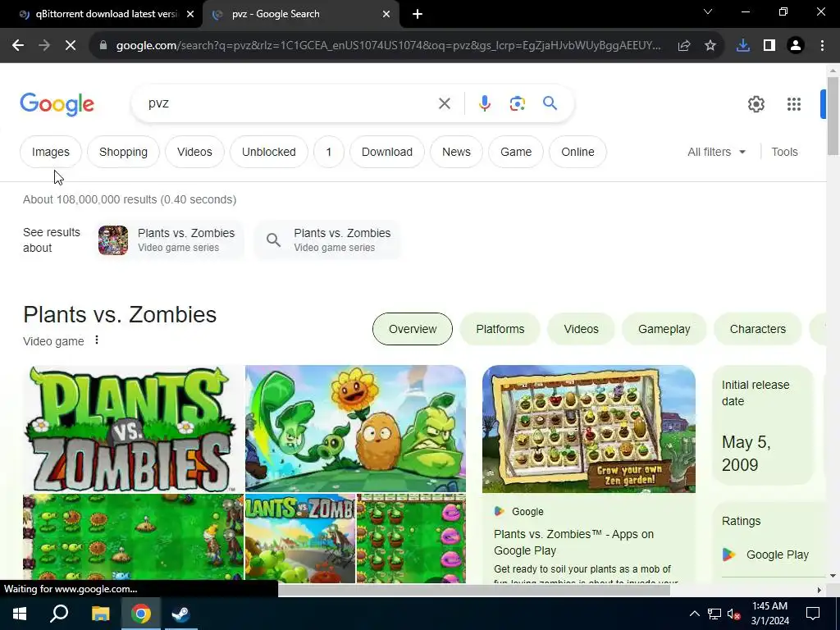Open the Windows Start menu
Viewport: 840px width, 630px height.
tap(20, 614)
